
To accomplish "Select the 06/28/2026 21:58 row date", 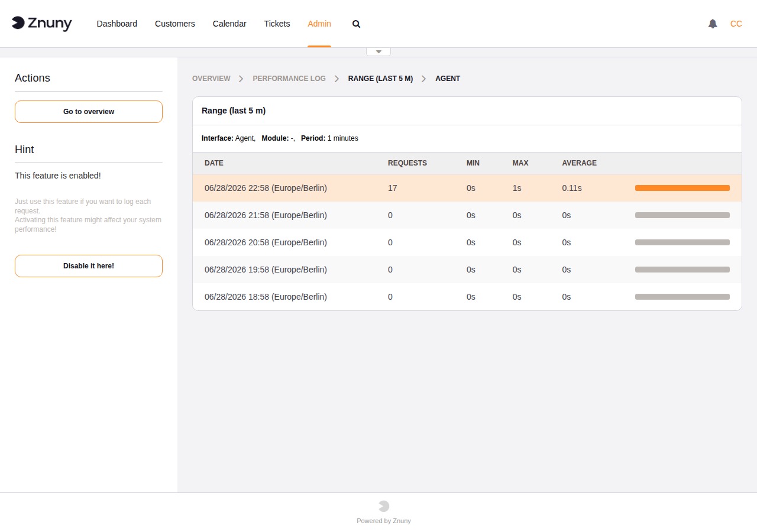I will coord(266,215).
